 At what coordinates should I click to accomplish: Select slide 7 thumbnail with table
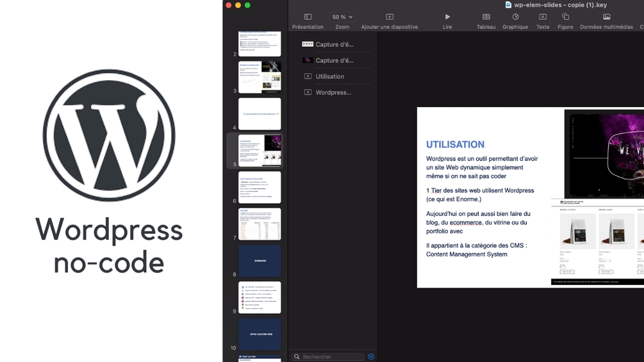tap(260, 224)
